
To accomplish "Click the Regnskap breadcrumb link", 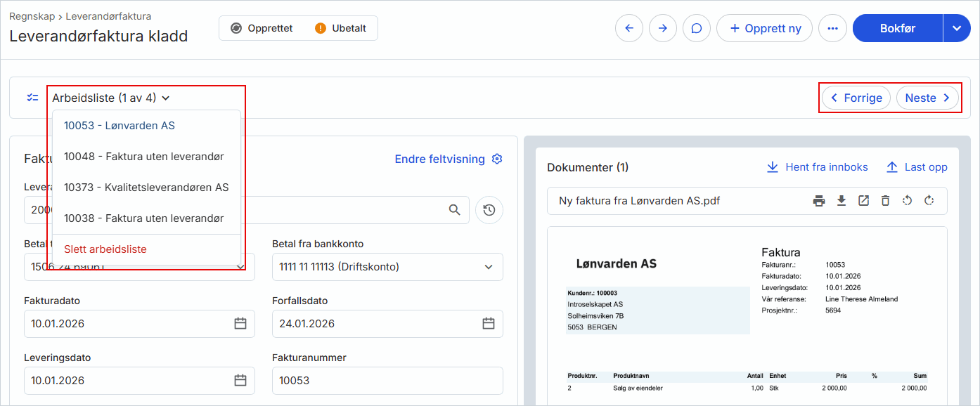I will tap(32, 16).
